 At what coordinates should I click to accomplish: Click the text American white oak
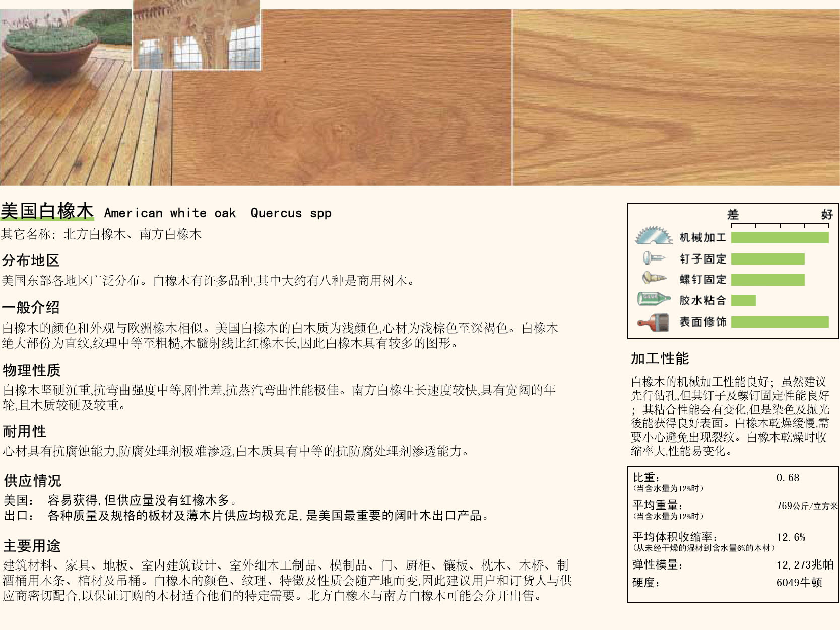click(x=170, y=213)
